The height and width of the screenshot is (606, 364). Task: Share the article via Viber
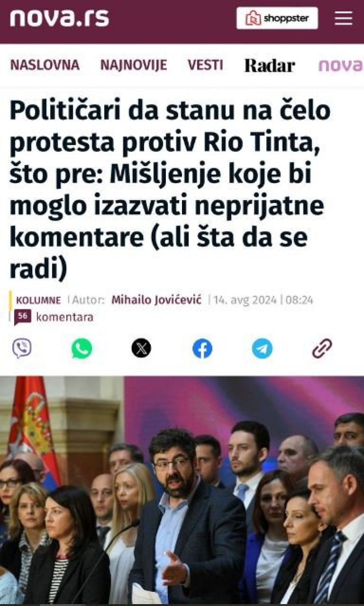pos(22,349)
